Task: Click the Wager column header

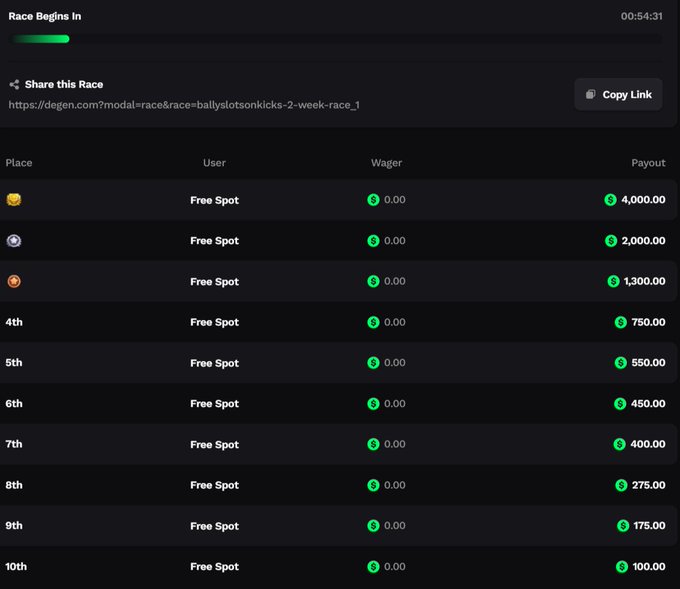Action: 386,163
